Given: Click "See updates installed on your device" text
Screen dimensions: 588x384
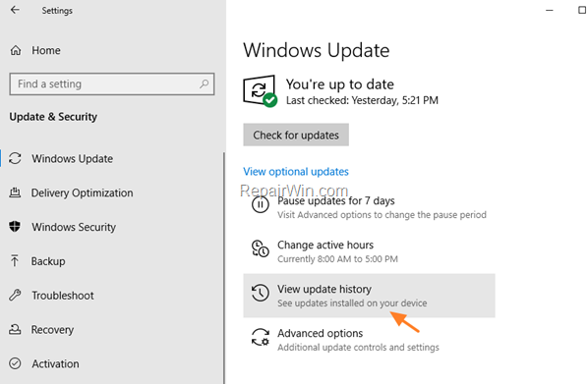Looking at the screenshot, I should 352,303.
